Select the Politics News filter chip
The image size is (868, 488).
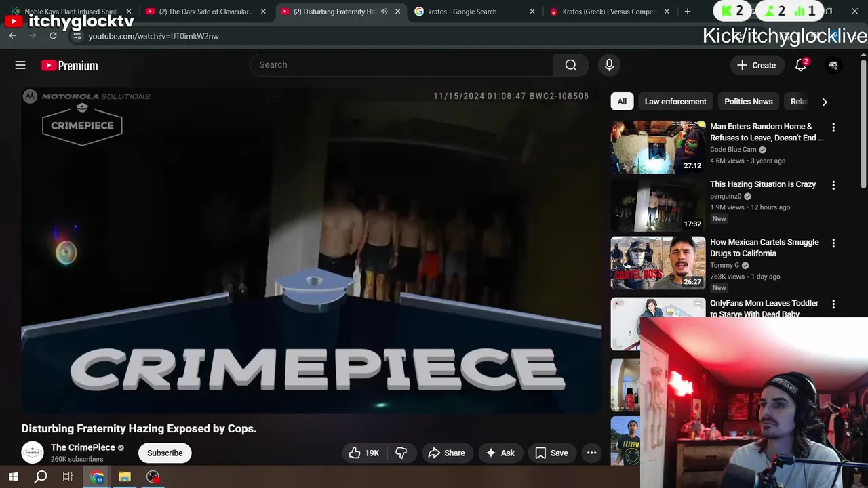(748, 102)
